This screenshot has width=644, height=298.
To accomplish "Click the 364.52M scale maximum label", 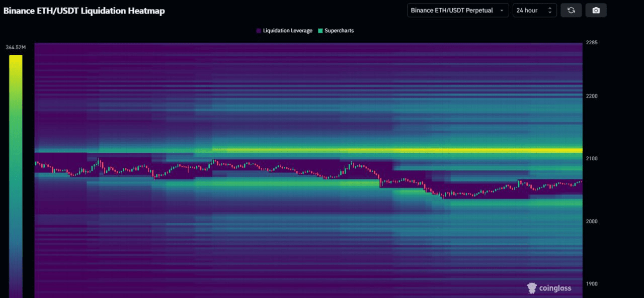I will tap(16, 47).
